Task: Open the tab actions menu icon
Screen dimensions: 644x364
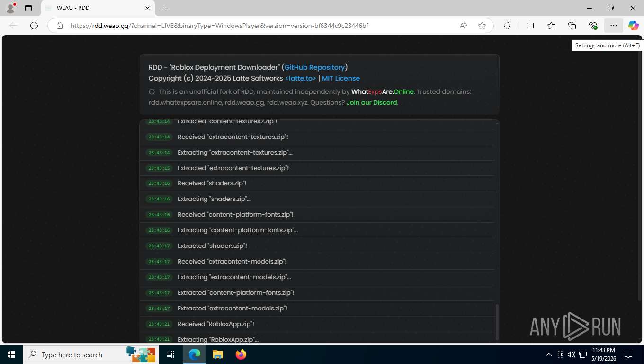Action: click(28, 8)
